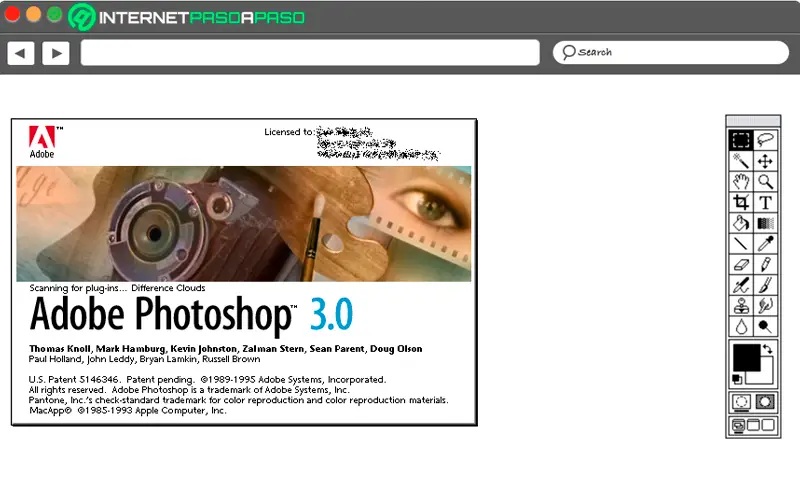800x500 pixels.
Task: Select the Line tool
Action: click(x=741, y=244)
